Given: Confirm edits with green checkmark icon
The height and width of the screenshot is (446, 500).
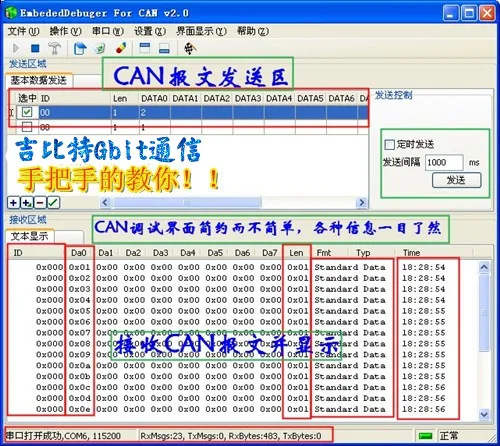Looking at the screenshot, I should point(53,202).
